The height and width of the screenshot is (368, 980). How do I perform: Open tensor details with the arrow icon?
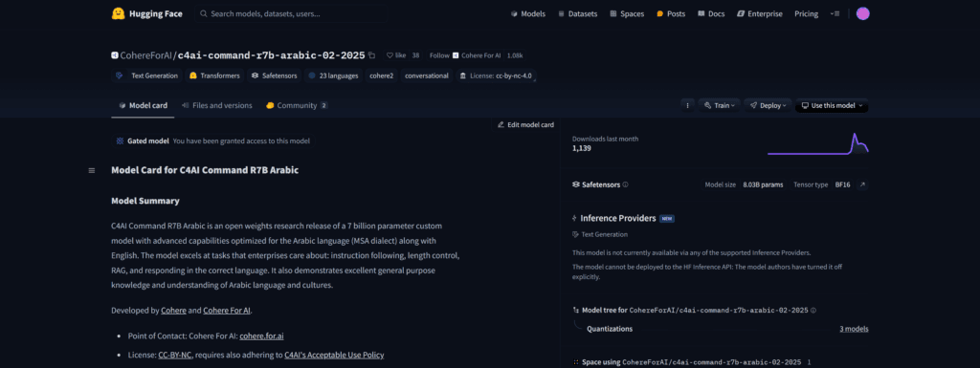coord(862,184)
